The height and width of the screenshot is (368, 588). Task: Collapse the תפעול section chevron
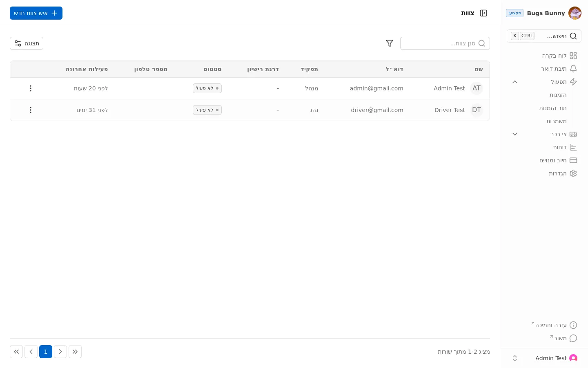tap(515, 82)
